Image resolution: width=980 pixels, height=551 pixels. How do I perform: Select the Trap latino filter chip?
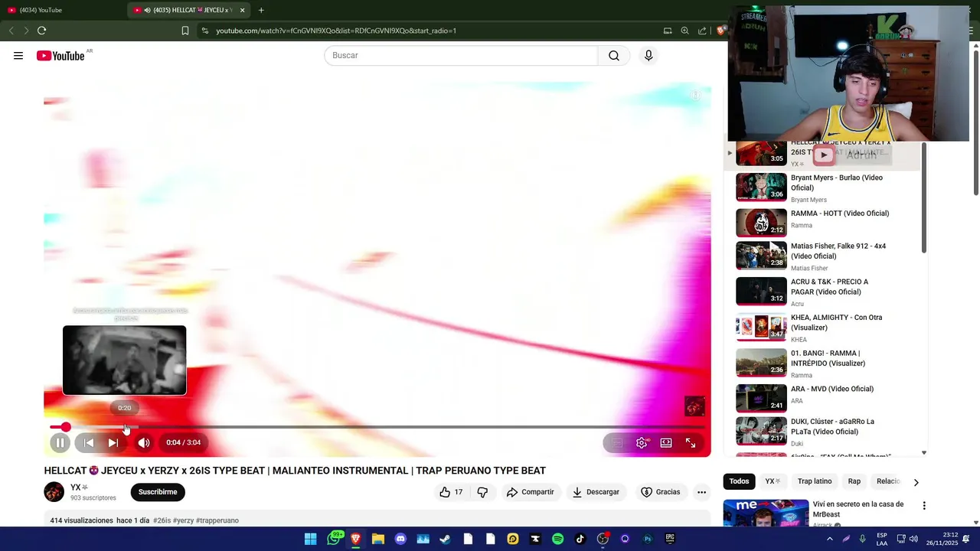[815, 481]
